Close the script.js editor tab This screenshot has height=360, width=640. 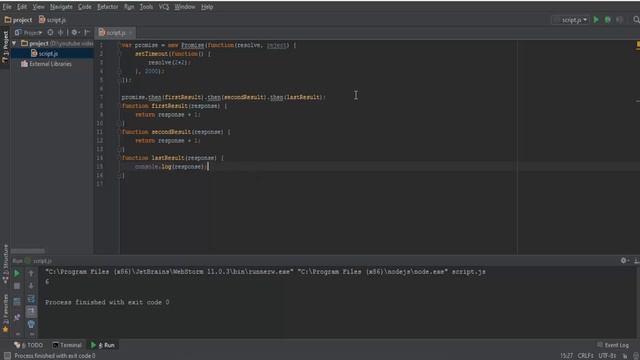[131, 33]
